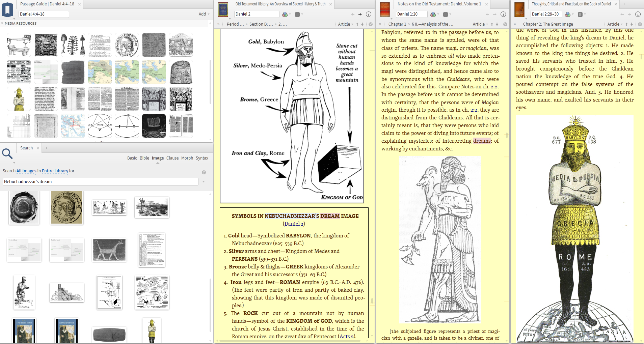Show resource information for Notes on Daniel
This screenshot has width=644, height=344.
(x=503, y=14)
